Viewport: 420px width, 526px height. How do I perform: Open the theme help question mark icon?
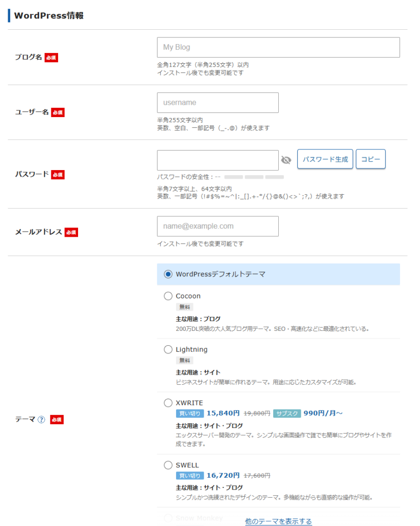[41, 420]
